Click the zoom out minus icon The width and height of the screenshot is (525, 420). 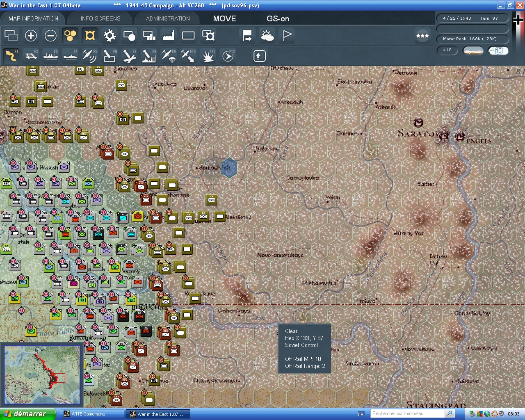(x=50, y=36)
